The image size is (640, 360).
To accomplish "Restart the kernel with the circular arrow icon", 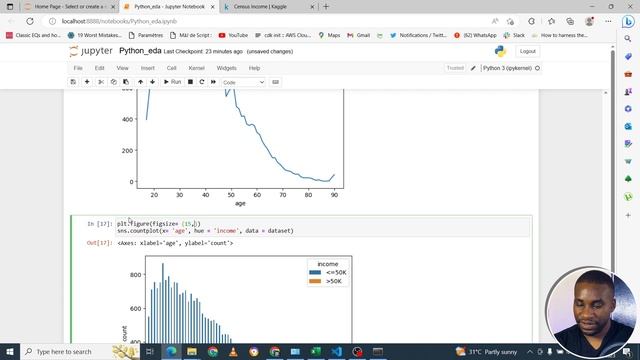I will point(202,82).
